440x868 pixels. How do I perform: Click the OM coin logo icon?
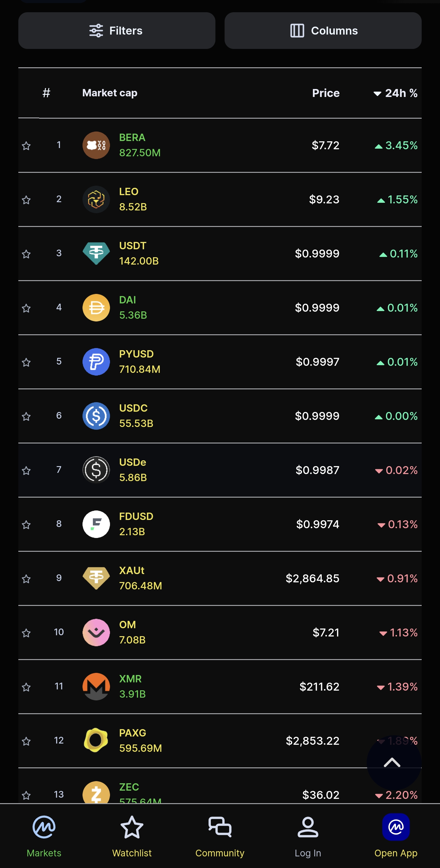click(96, 632)
